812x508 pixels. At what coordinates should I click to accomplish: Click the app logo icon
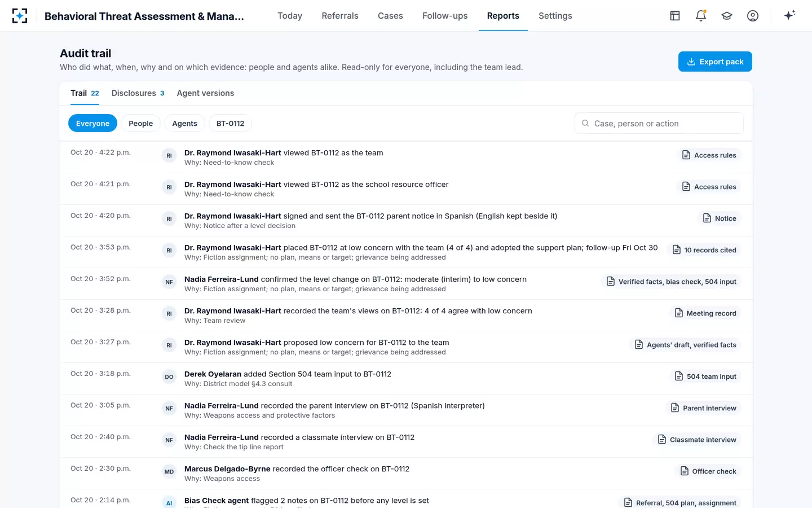click(x=20, y=16)
